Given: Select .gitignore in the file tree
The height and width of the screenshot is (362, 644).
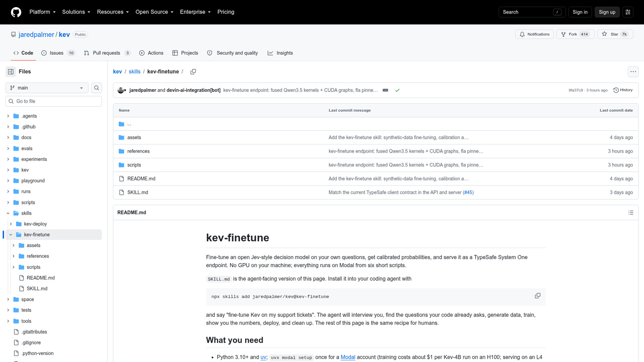Looking at the screenshot, I should coord(31,343).
